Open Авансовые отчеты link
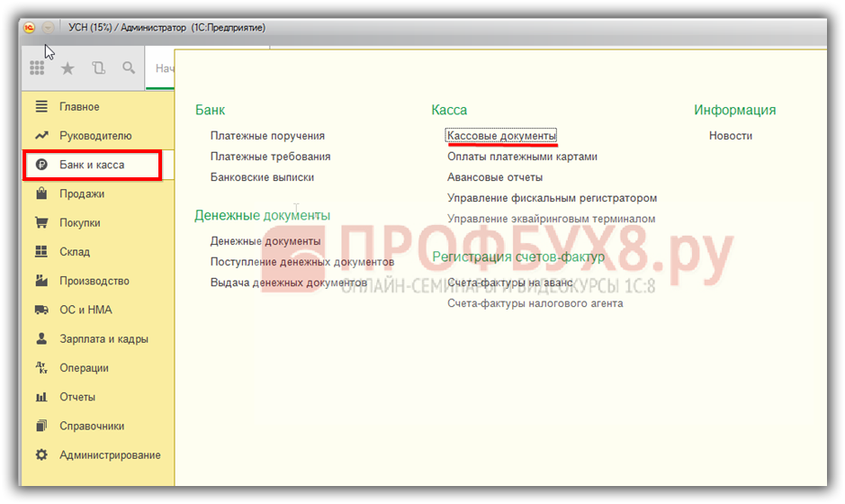This screenshot has width=845, height=504. [x=495, y=177]
